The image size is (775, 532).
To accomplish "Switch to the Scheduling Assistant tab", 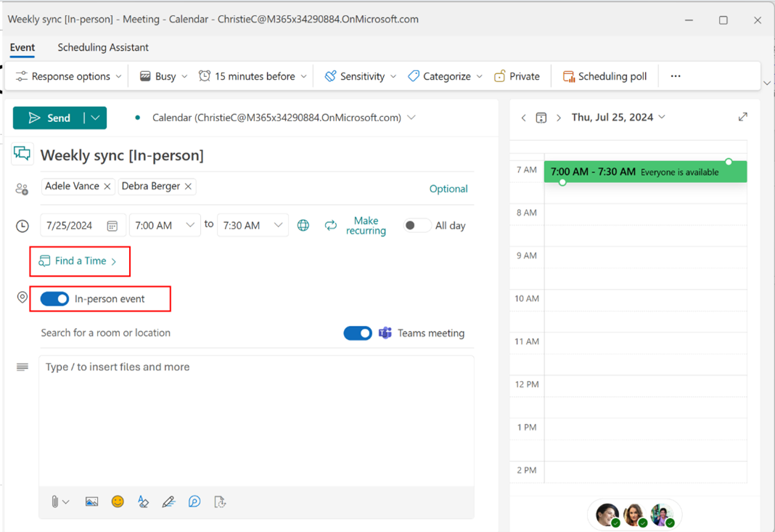I will [x=102, y=47].
